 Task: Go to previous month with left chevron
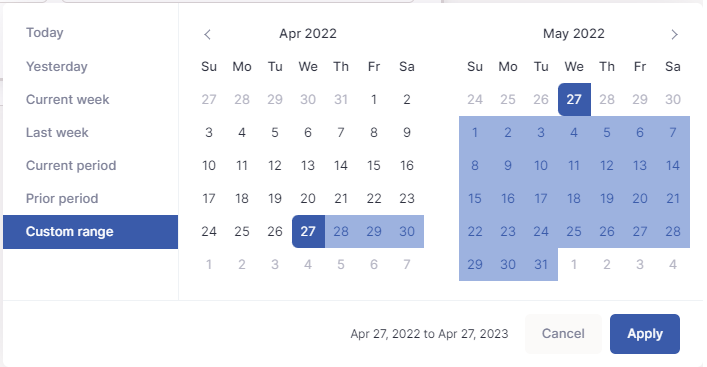coord(207,34)
